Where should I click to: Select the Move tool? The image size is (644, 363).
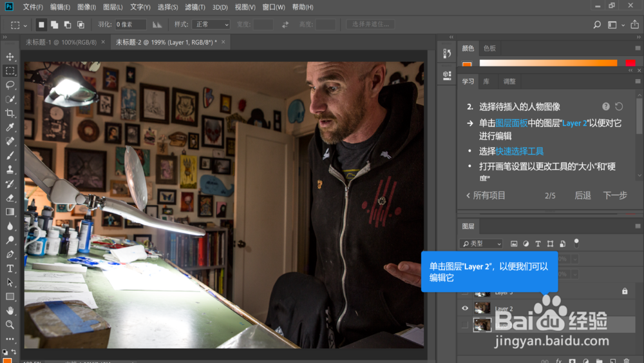tap(10, 57)
